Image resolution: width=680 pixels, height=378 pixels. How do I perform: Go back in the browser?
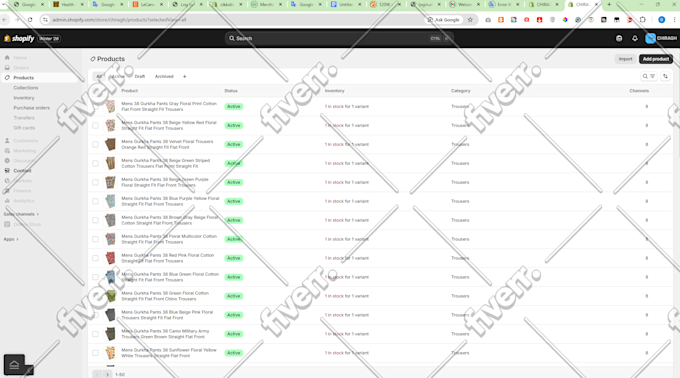click(x=5, y=20)
